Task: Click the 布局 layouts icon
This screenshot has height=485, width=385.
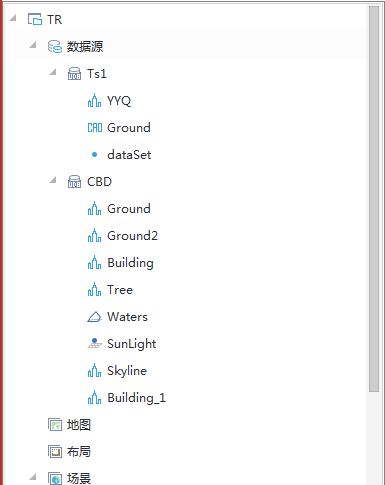Action: pyautogui.click(x=55, y=452)
